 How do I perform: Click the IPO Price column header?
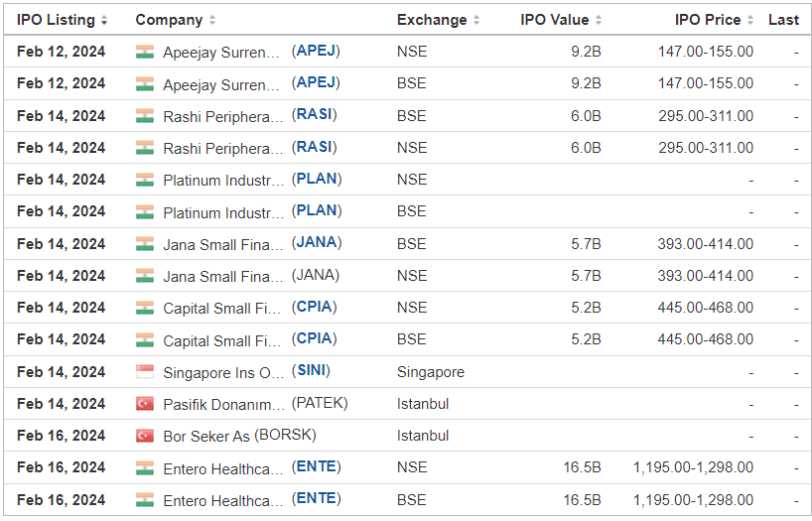point(708,20)
